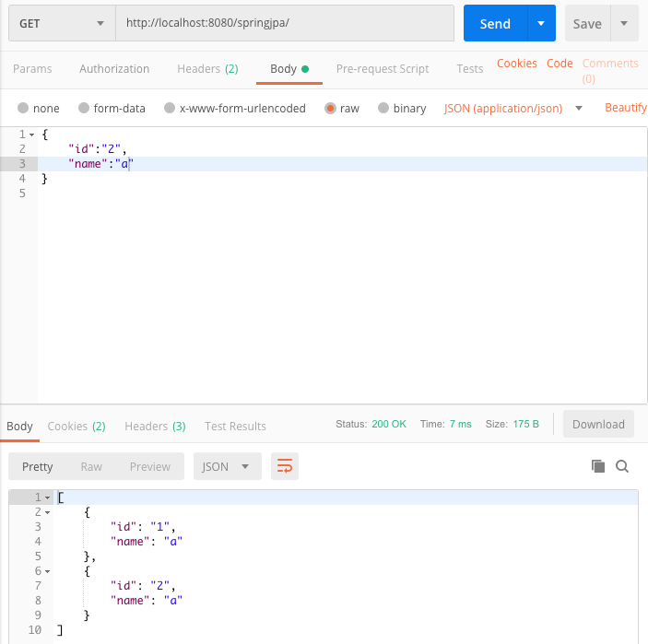Click the 7 ms time value
Screen dimensions: 648x644
click(x=460, y=424)
